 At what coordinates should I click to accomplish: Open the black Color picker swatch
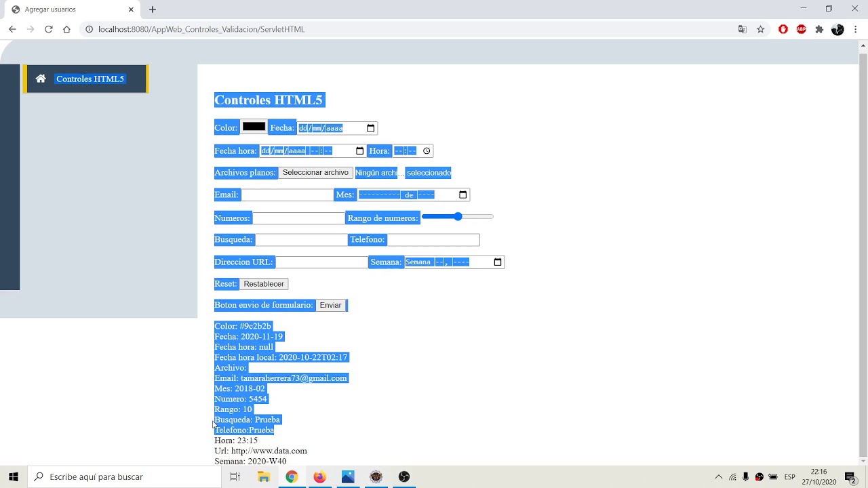[254, 127]
